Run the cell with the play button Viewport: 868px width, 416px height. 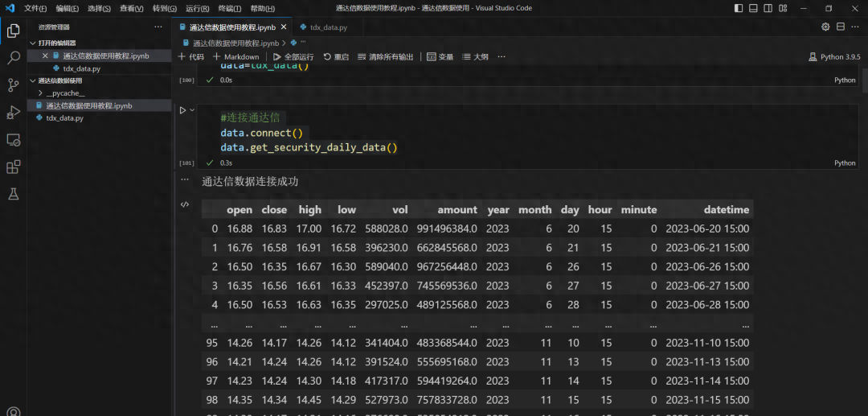coord(182,110)
